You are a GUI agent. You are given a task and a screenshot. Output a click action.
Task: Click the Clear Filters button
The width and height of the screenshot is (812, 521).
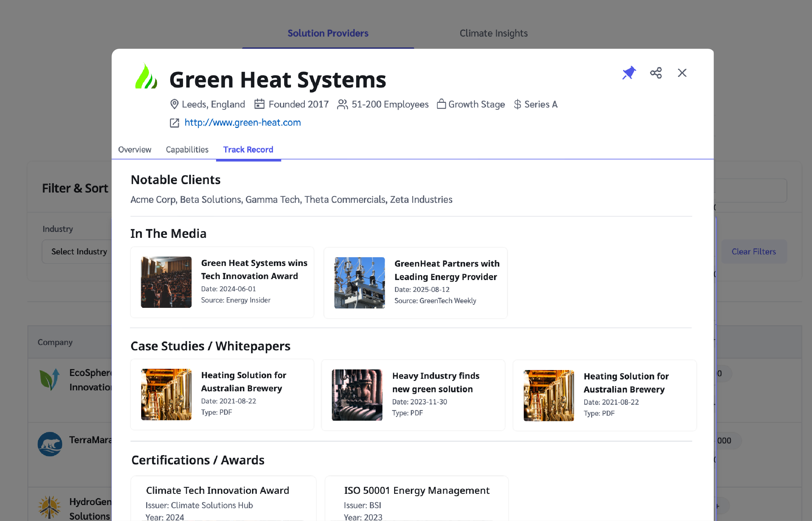[754, 251]
